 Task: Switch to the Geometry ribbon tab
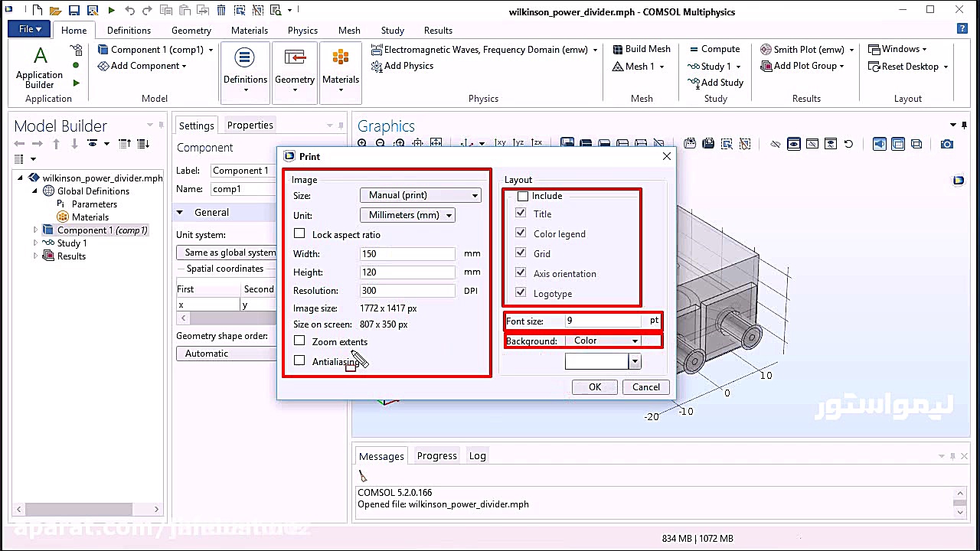pyautogui.click(x=191, y=31)
